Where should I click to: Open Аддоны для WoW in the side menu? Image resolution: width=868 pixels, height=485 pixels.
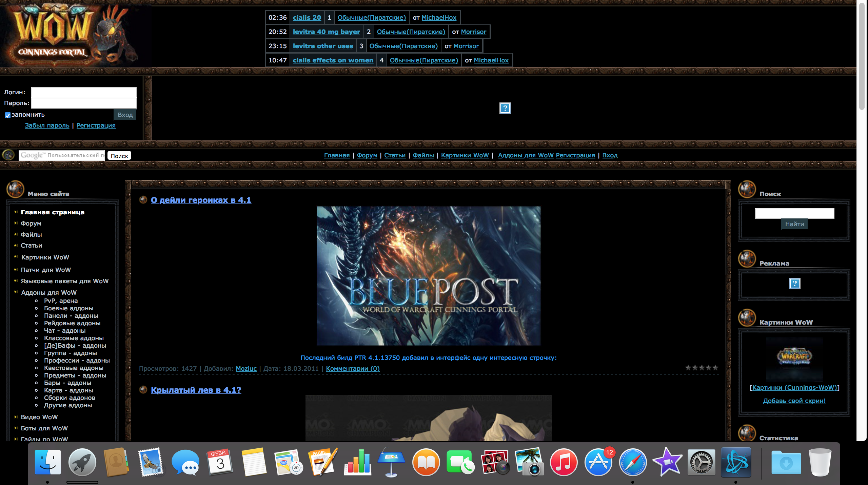[x=49, y=292]
